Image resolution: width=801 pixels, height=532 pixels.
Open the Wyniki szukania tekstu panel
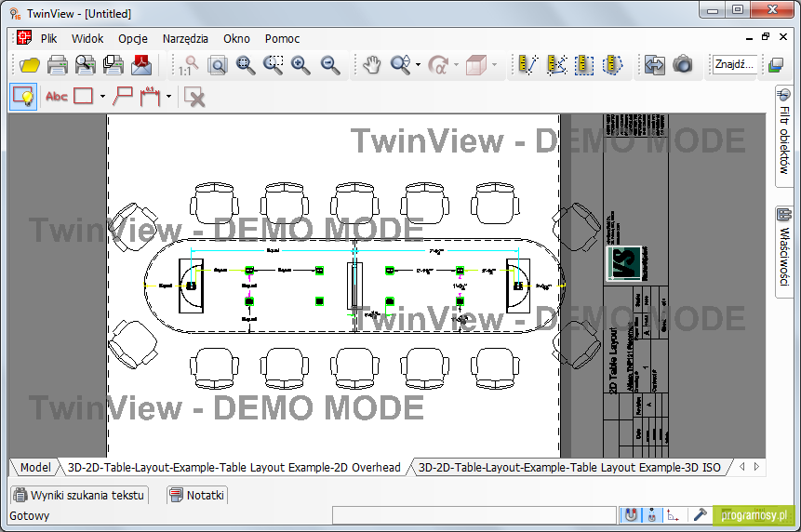coord(79,495)
